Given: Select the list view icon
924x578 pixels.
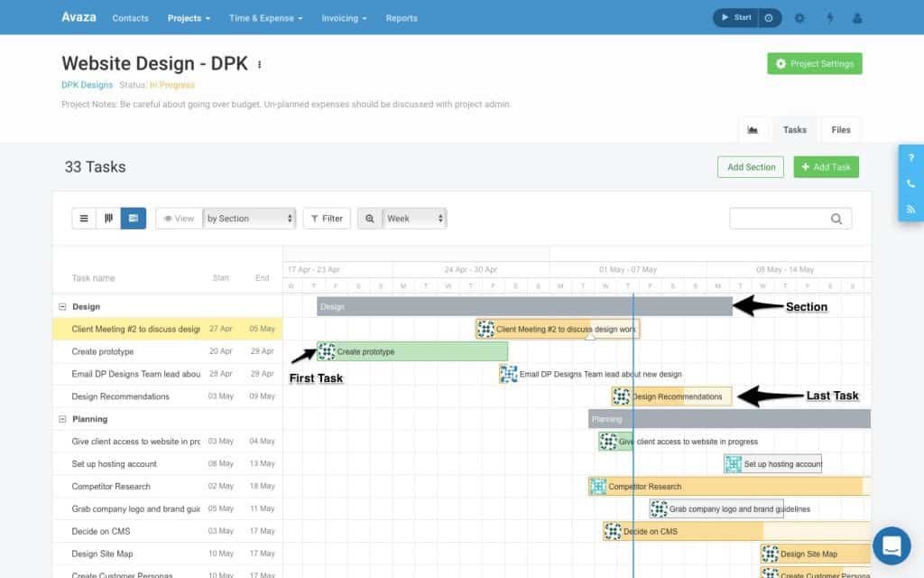Looking at the screenshot, I should point(84,218).
